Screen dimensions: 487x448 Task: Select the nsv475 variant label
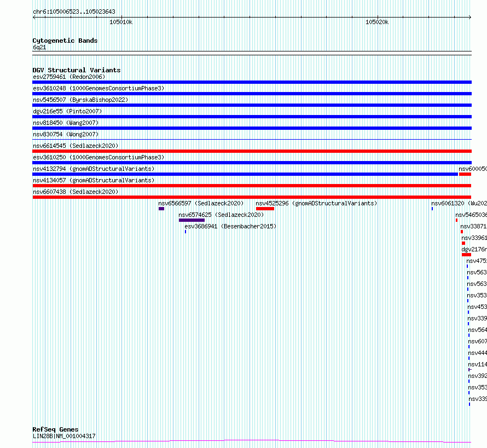point(477,261)
